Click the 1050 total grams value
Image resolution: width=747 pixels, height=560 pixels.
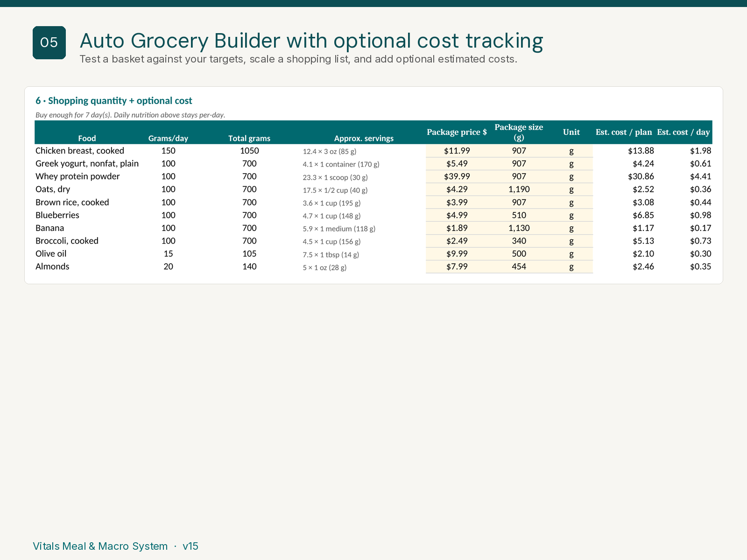(249, 151)
